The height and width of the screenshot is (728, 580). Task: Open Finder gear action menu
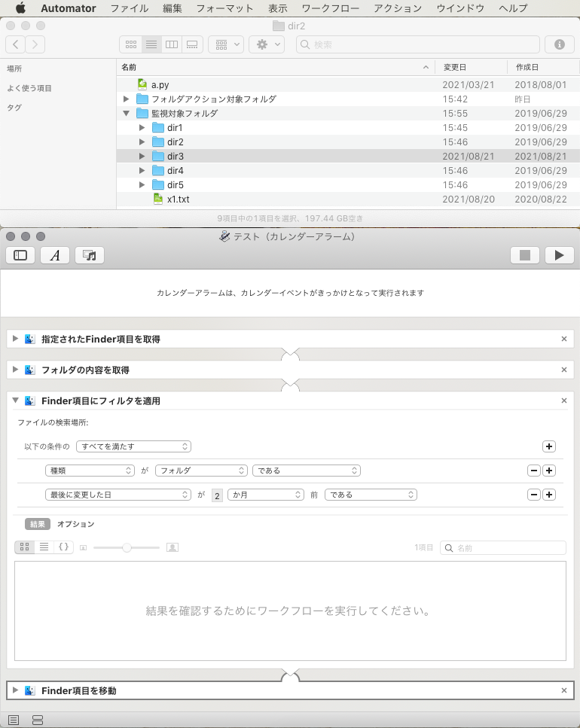pyautogui.click(x=267, y=44)
